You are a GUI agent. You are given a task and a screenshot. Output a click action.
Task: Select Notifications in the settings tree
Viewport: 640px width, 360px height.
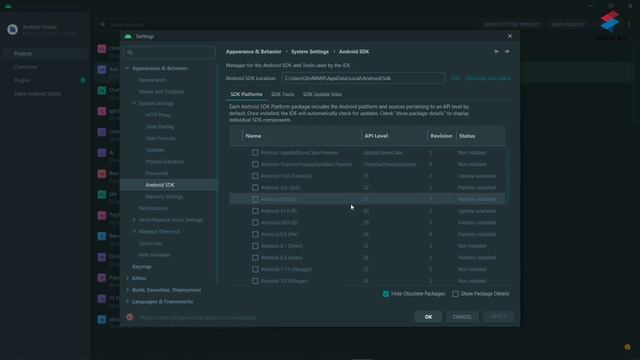tap(153, 208)
